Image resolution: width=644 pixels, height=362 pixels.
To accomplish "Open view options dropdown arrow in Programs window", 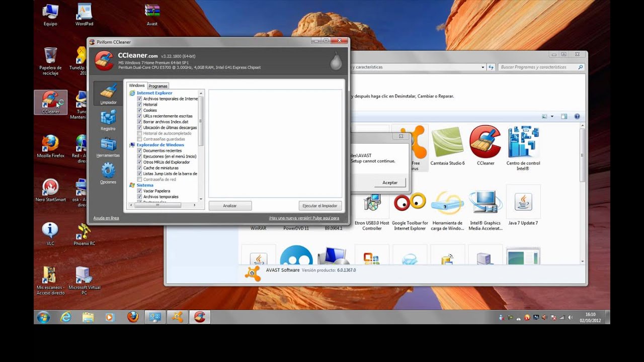I will tap(552, 116).
